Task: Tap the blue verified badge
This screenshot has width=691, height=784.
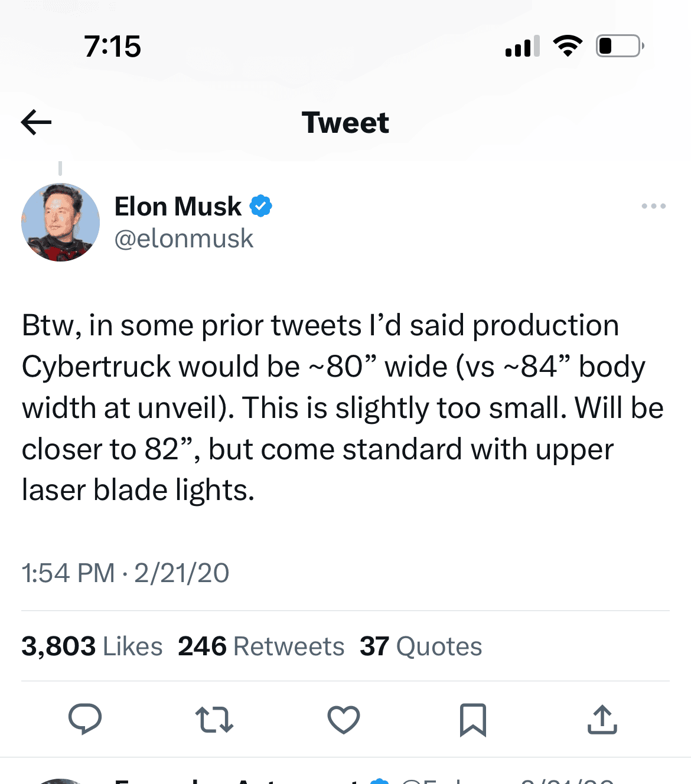Action: [260, 206]
